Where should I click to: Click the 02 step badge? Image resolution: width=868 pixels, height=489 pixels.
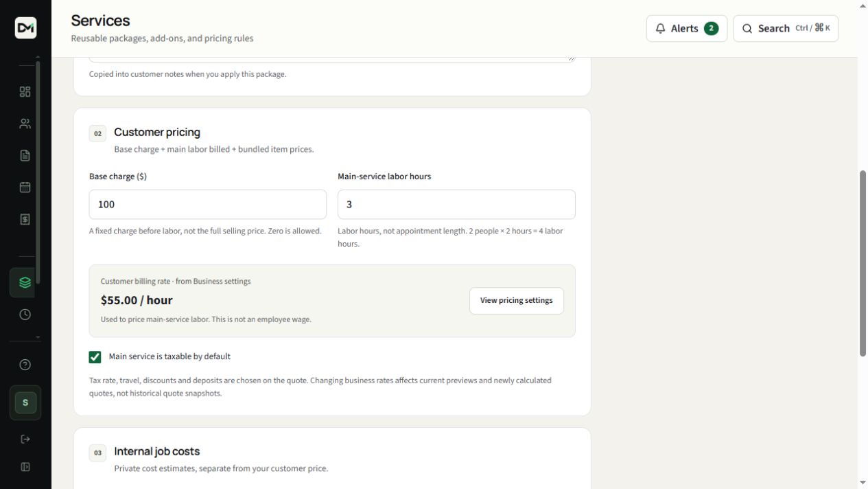click(x=97, y=133)
